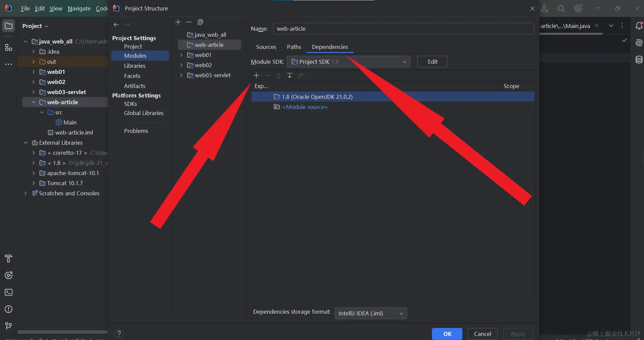The height and width of the screenshot is (340, 644).
Task: Open IDE settings gear
Action: [x=578, y=8]
